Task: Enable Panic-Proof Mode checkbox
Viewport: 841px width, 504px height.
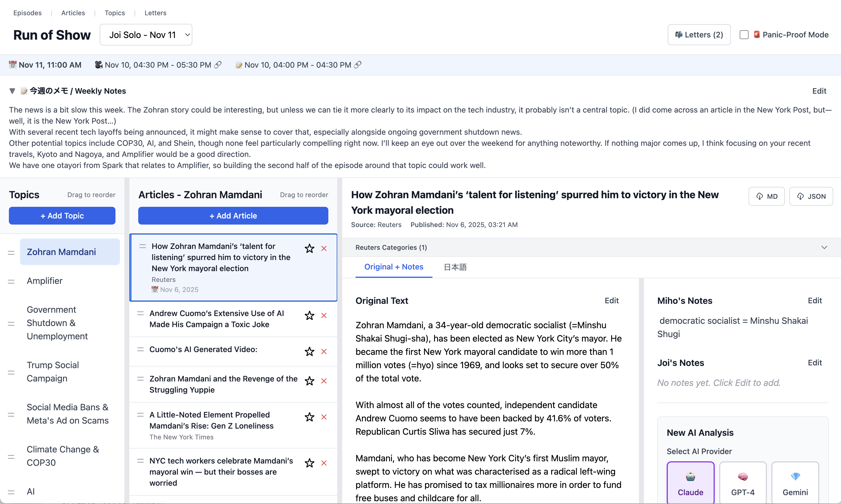Action: click(x=744, y=35)
